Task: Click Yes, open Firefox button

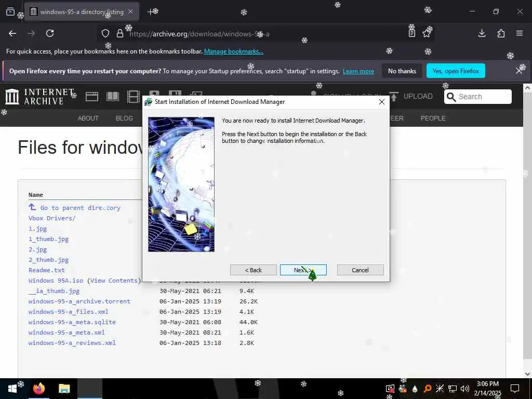Action: click(456, 71)
